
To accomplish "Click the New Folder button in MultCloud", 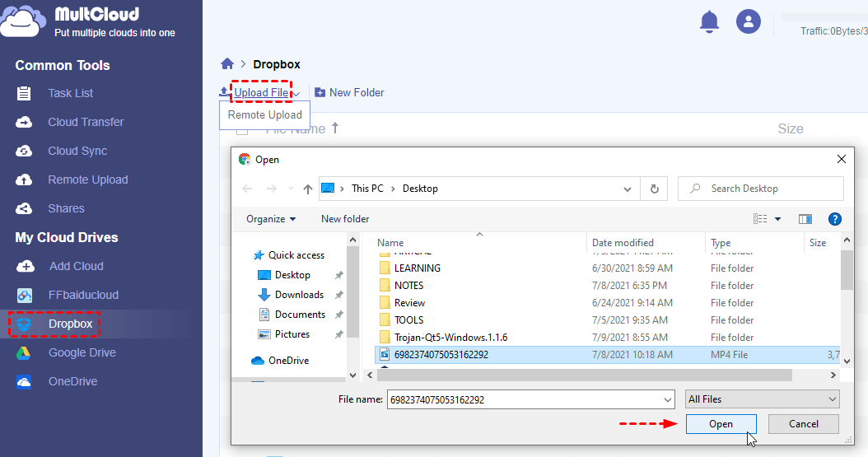I will pos(349,92).
